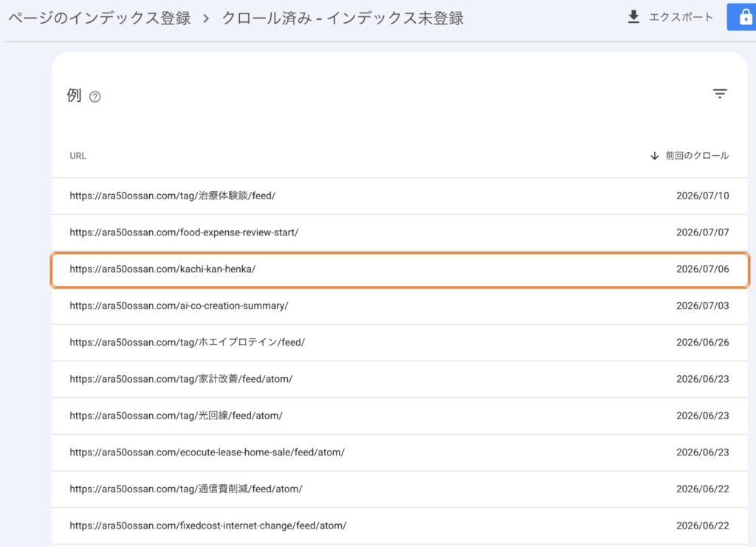Click the クロール済み - インデックス未登録 breadcrumb

(343, 18)
